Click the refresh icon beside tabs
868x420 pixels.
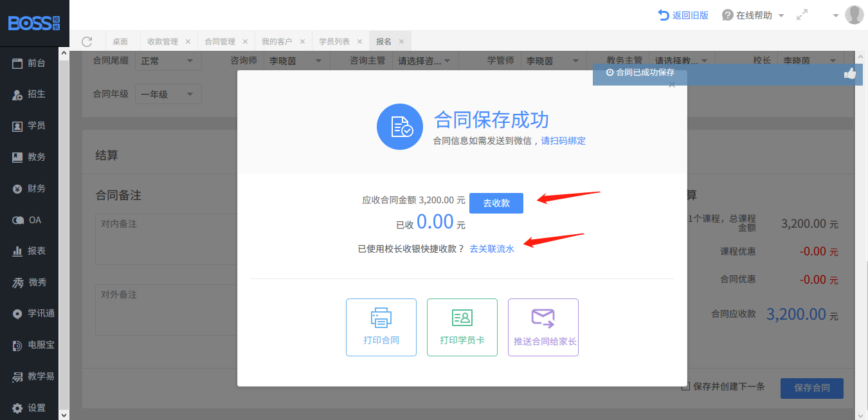pos(87,41)
